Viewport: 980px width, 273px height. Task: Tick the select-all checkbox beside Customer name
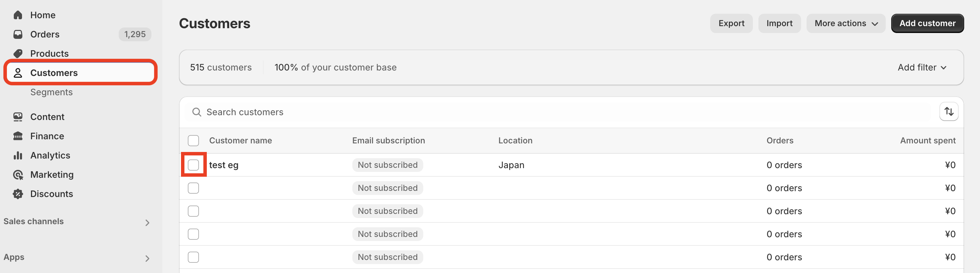point(193,141)
